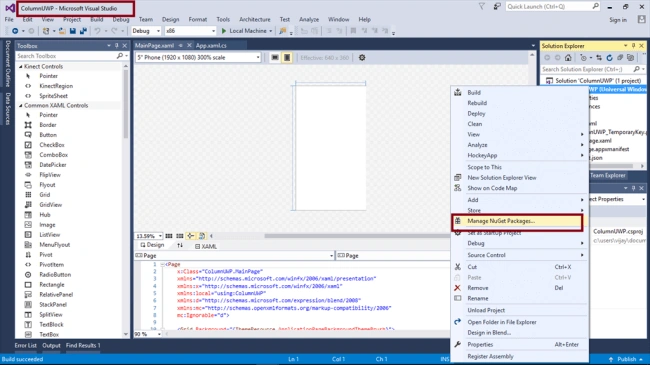Click Properties in the context menu
The width and height of the screenshot is (650, 365).
(x=520, y=345)
